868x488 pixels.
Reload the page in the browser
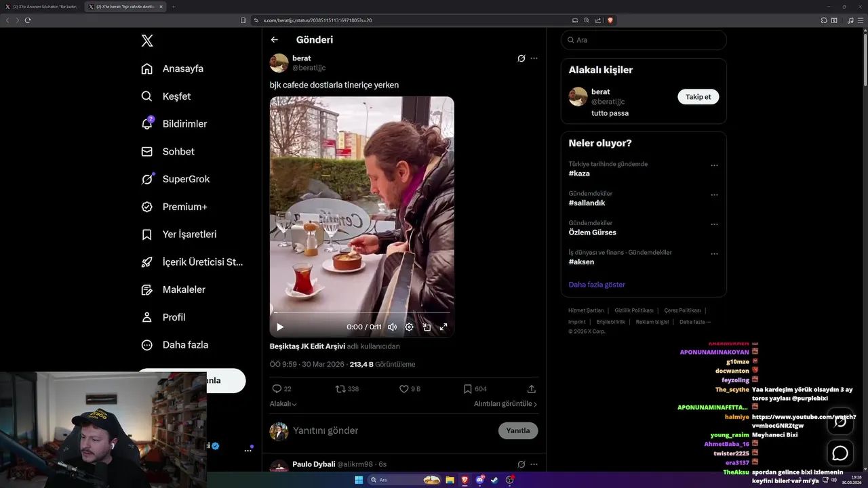(x=28, y=20)
